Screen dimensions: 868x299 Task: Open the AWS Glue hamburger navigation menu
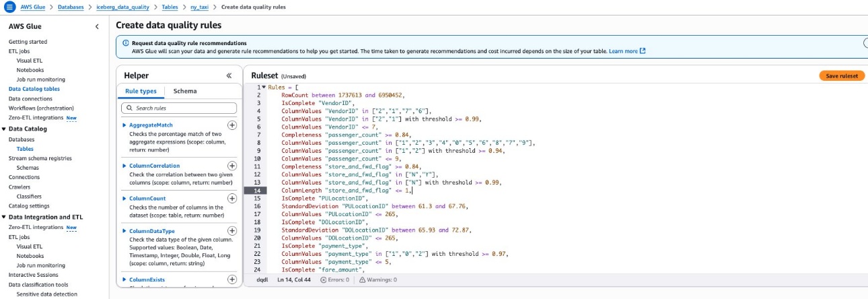click(x=10, y=7)
